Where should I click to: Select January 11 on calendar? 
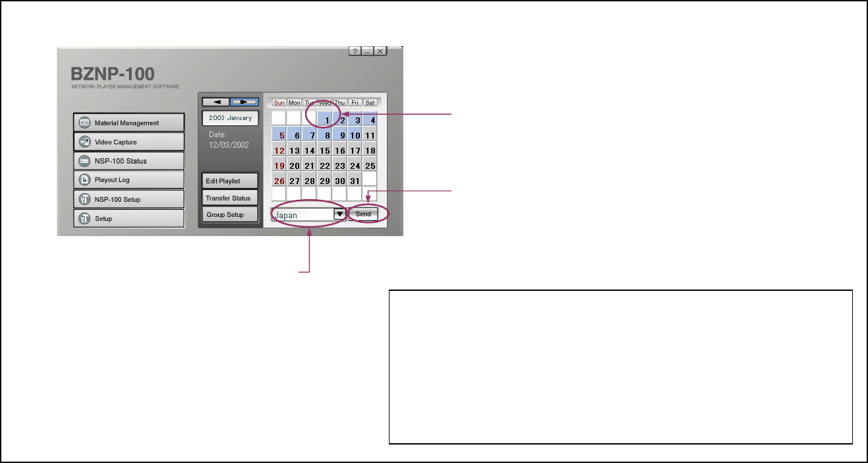[x=370, y=133]
